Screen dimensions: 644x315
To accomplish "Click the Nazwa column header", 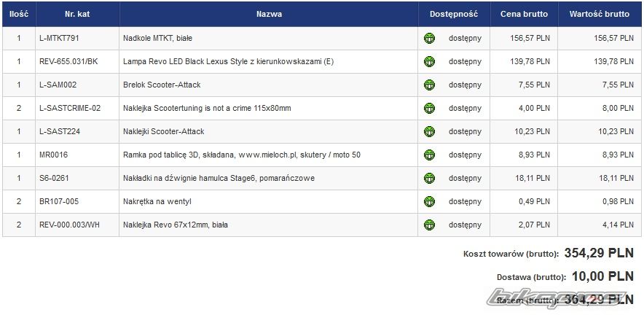I will [269, 14].
